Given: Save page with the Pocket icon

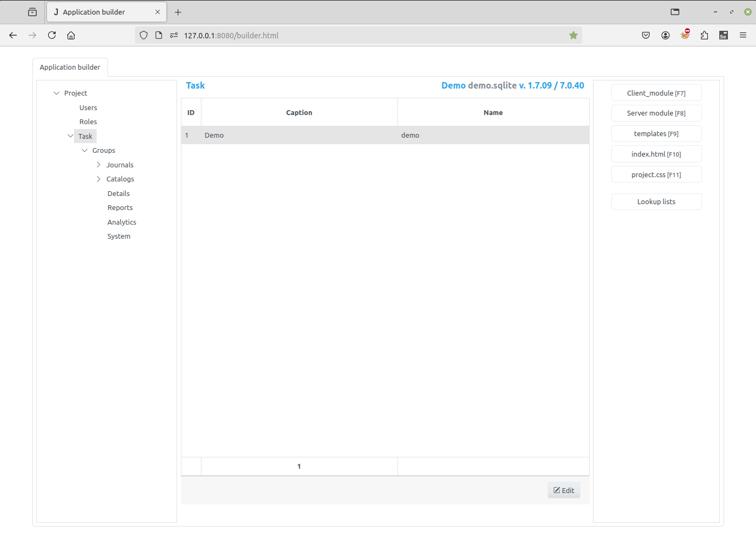Looking at the screenshot, I should click(x=646, y=35).
